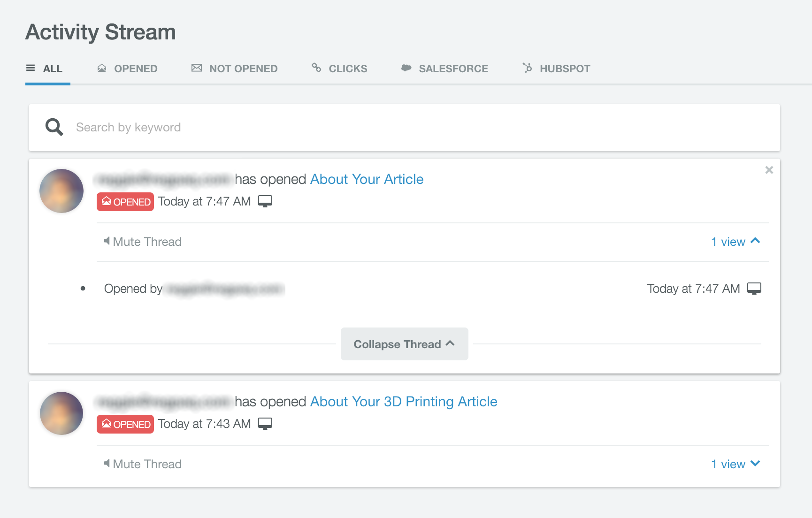Dismiss the About Your Article card
The width and height of the screenshot is (812, 518).
pyautogui.click(x=769, y=170)
